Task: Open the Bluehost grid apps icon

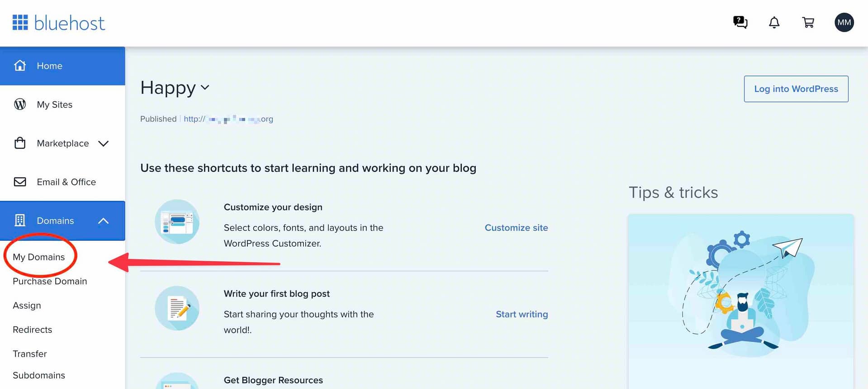Action: tap(20, 22)
